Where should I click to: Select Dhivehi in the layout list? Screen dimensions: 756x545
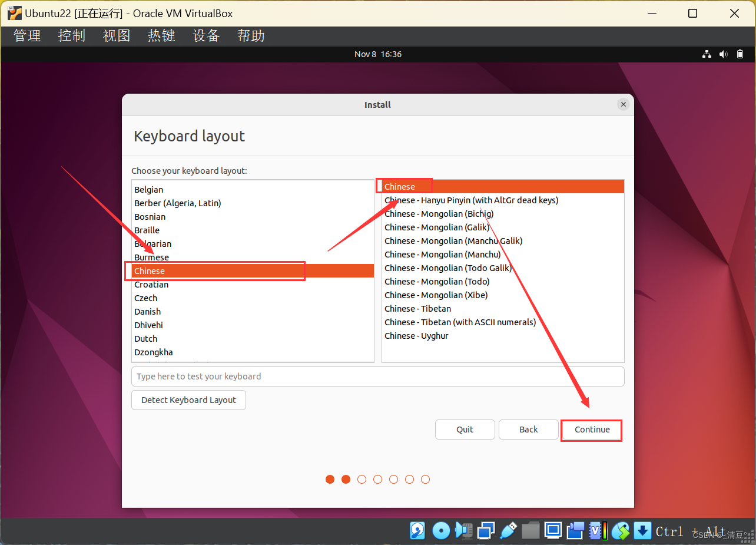pos(253,325)
